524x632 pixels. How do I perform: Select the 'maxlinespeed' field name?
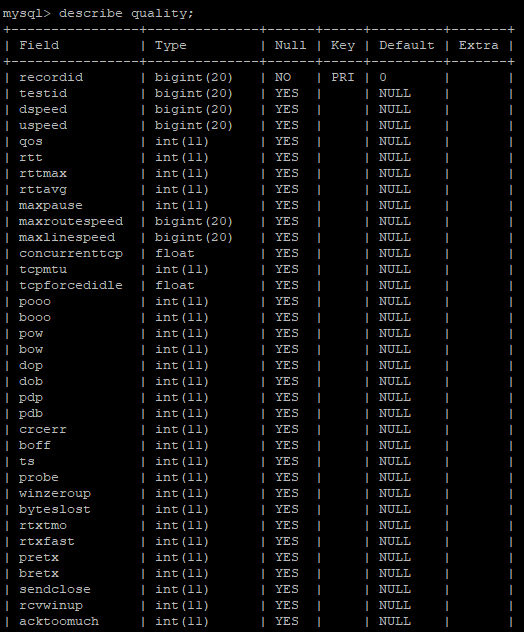(x=67, y=237)
